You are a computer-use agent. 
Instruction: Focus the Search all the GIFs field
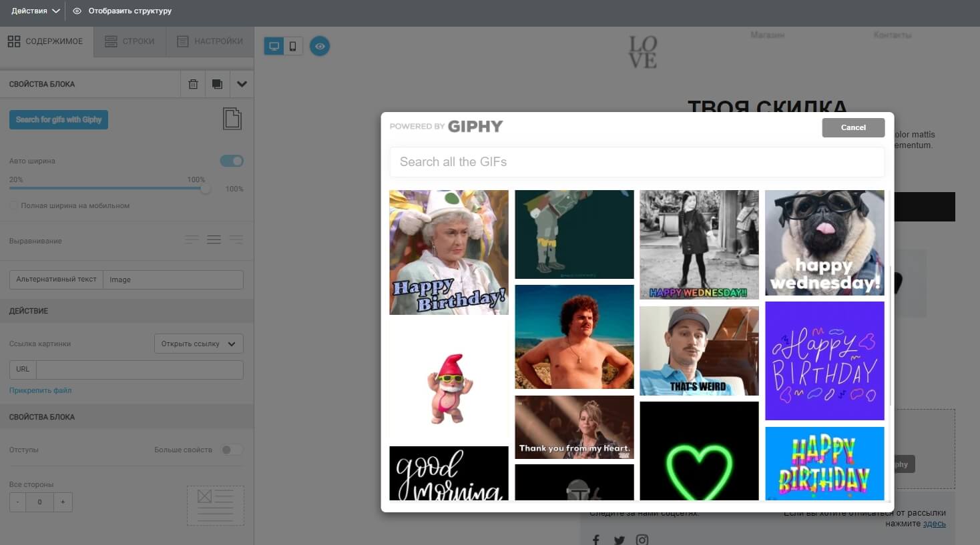pos(637,162)
